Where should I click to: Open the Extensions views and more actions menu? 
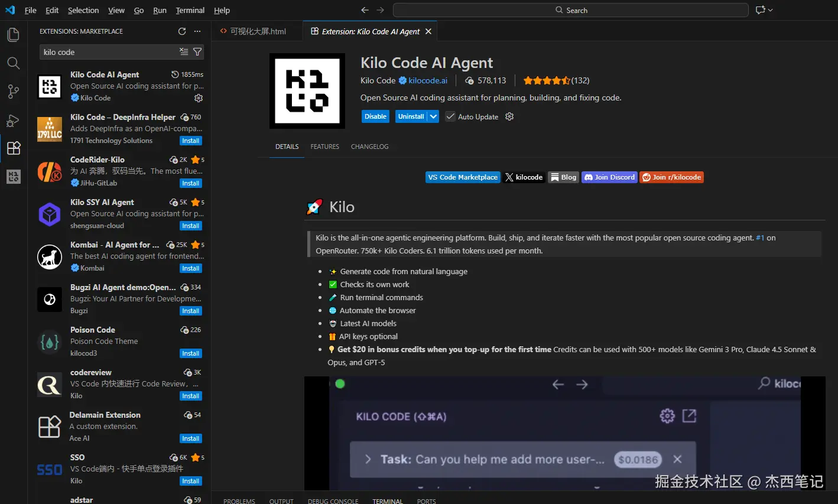[197, 31]
